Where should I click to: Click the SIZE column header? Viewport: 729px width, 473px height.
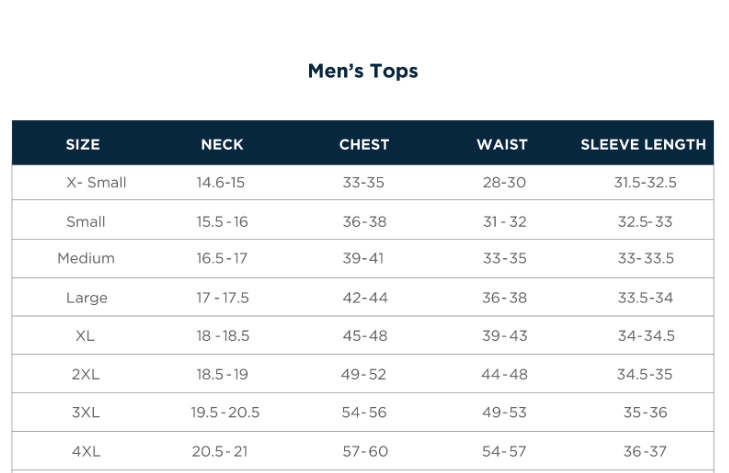(x=83, y=144)
